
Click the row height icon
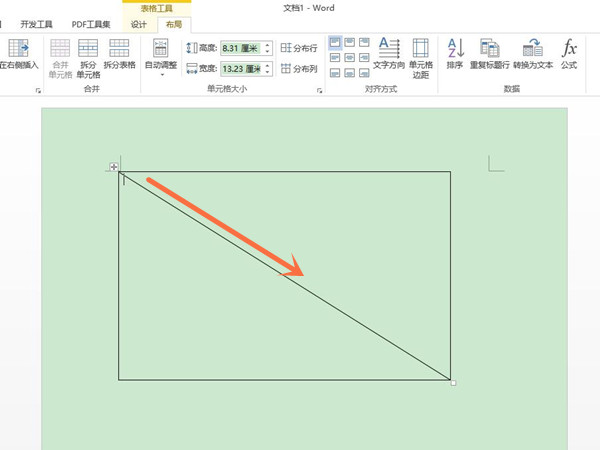click(191, 48)
